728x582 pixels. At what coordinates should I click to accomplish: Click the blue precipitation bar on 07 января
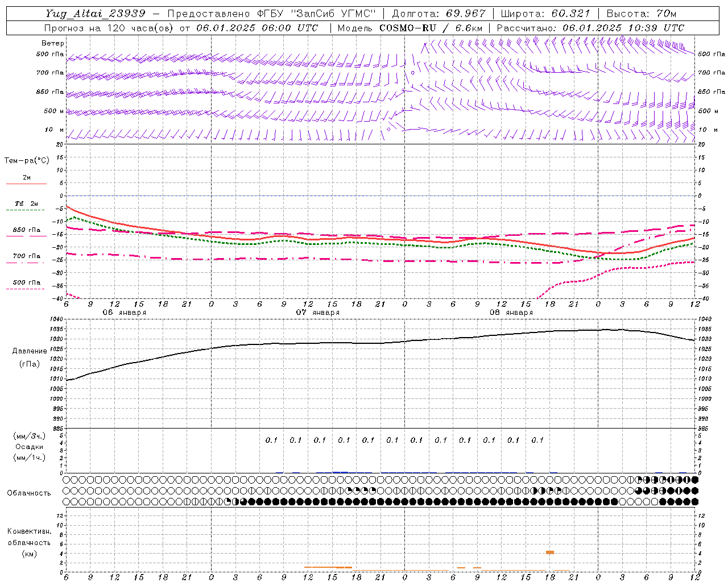340,472
